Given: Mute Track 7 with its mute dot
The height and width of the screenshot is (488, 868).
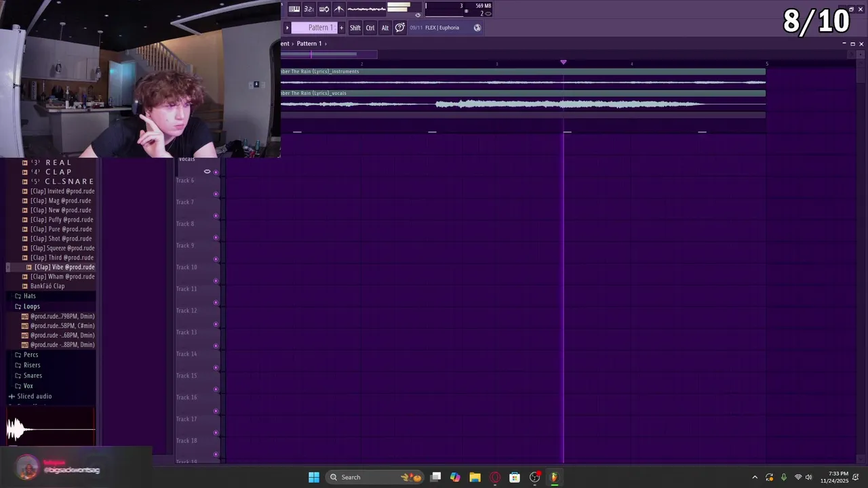Looking at the screenshot, I should (x=216, y=216).
